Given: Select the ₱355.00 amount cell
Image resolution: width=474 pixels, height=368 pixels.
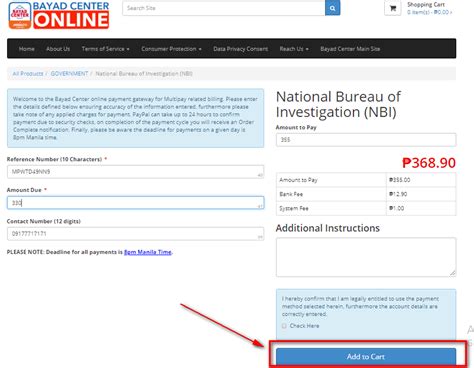Looking at the screenshot, I should click(x=399, y=180).
